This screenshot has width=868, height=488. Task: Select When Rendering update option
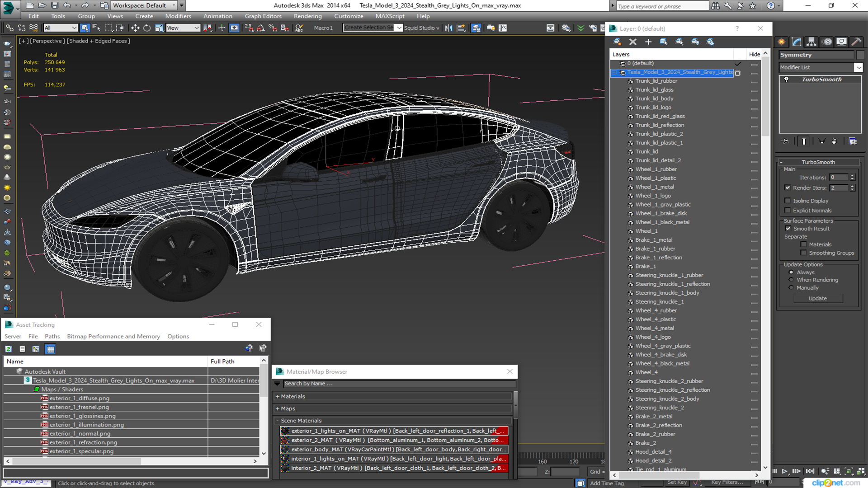tap(791, 280)
